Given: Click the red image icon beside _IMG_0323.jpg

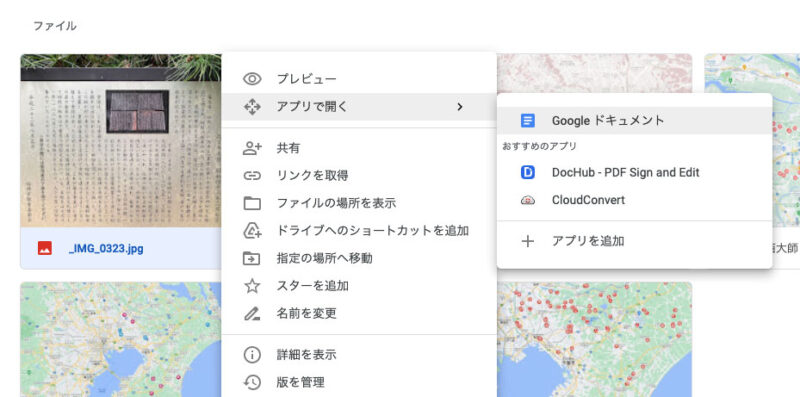Looking at the screenshot, I should [45, 249].
